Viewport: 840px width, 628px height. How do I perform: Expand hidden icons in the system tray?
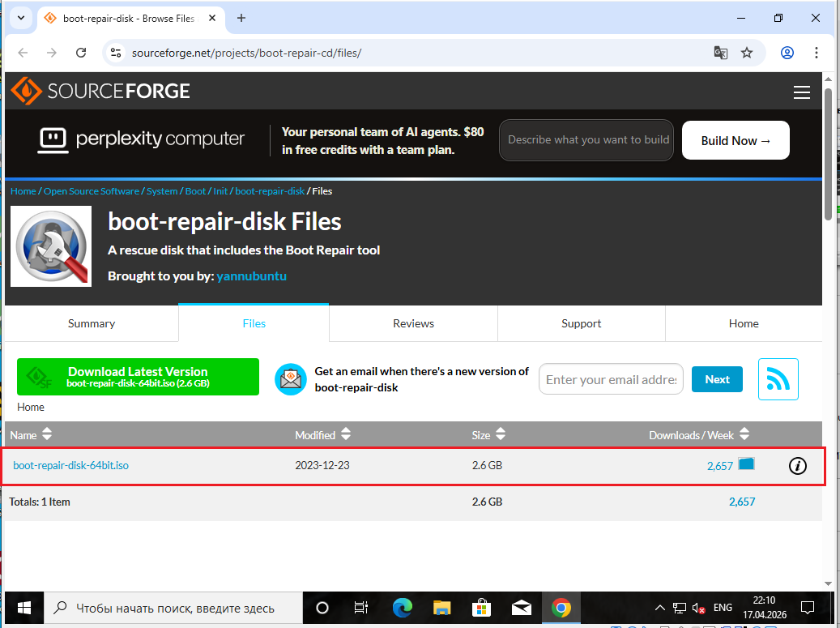click(x=660, y=607)
